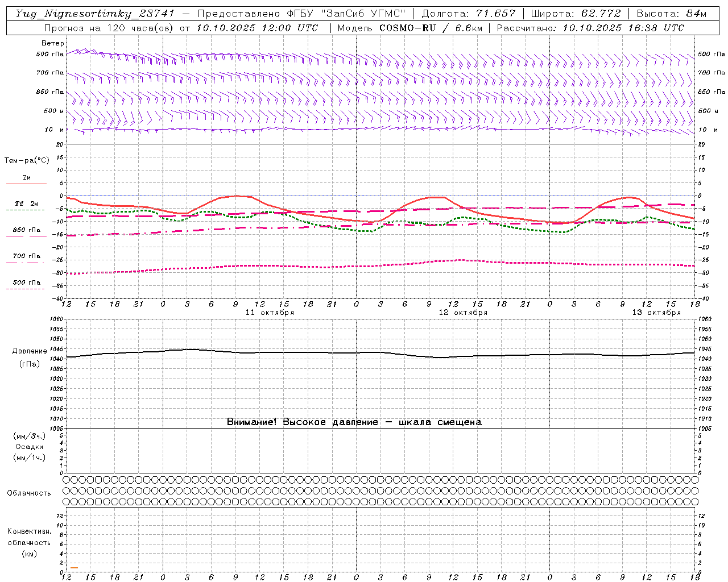The image size is (728, 582).
Task: Click the (мм/3ч.) precipitation unit label
Action: click(30, 436)
